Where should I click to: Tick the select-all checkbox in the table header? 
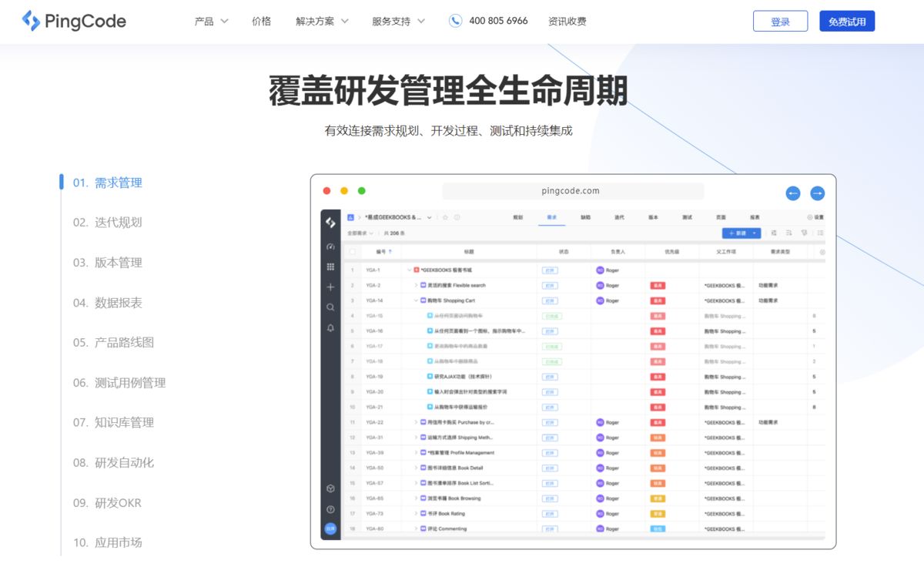pos(353,252)
